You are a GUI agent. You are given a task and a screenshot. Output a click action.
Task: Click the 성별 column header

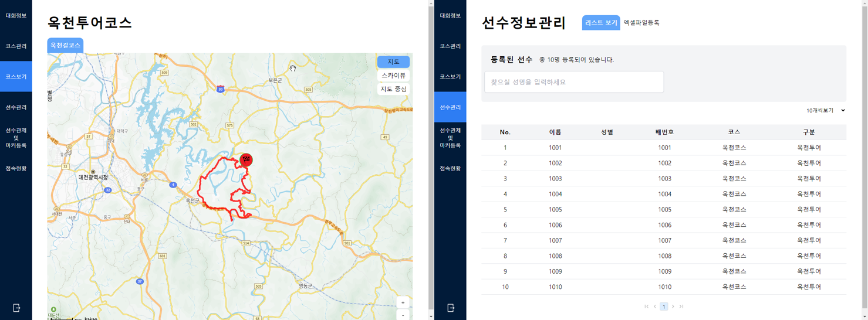pos(607,132)
